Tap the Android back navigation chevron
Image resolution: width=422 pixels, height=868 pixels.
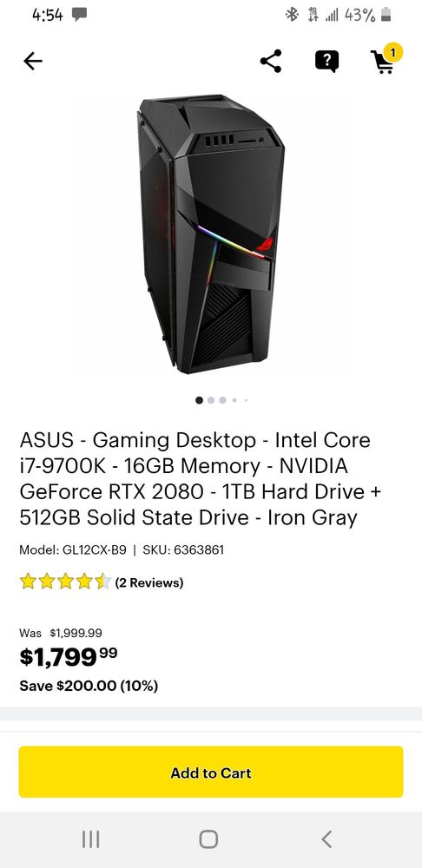[x=326, y=839]
